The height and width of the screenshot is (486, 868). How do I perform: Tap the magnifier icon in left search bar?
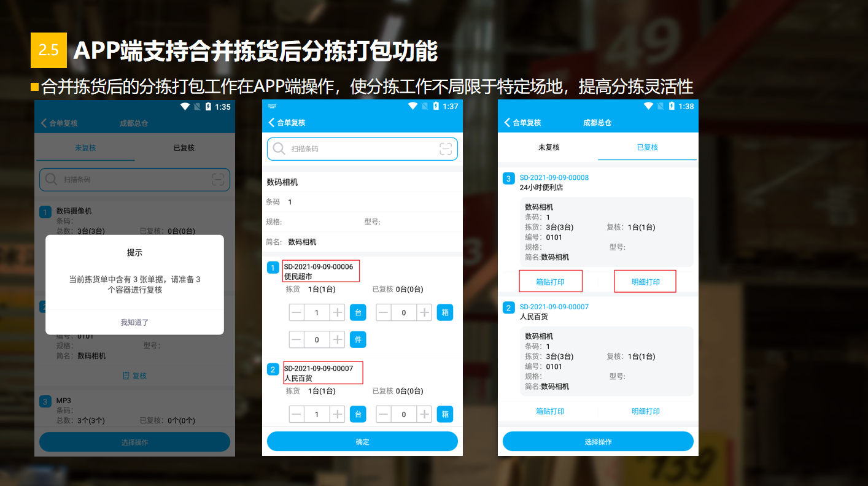50,179
